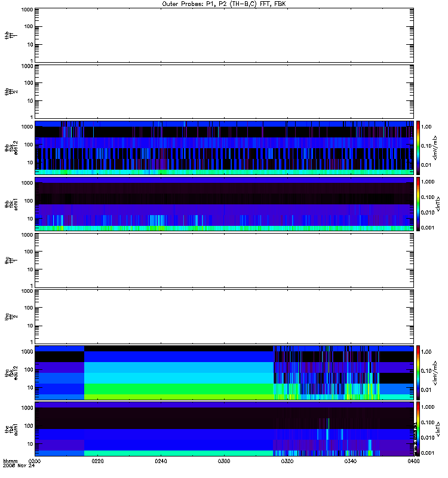The image size is (448, 478).
Task: Click the '<|mV/m|>' unit label of thb edc12
Action: [435, 148]
